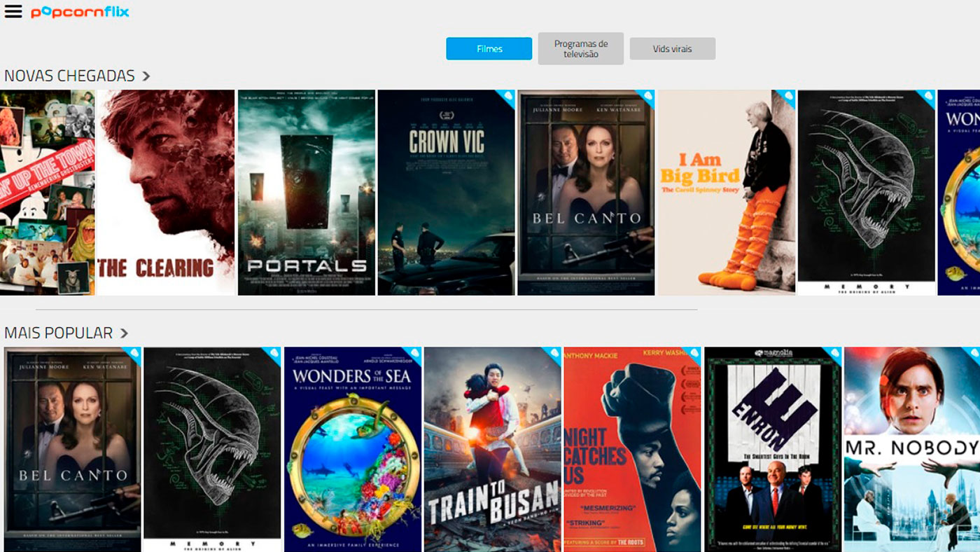Expand MAIS POPULAR with its chevron arrow
Viewport: 980px width, 552px height.
[124, 333]
